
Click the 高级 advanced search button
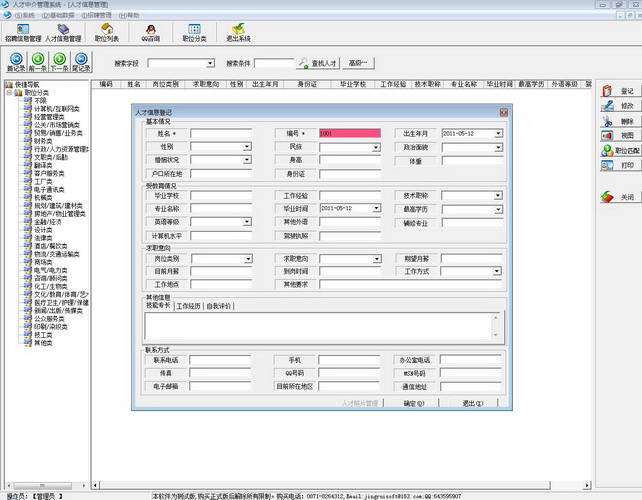click(x=358, y=63)
